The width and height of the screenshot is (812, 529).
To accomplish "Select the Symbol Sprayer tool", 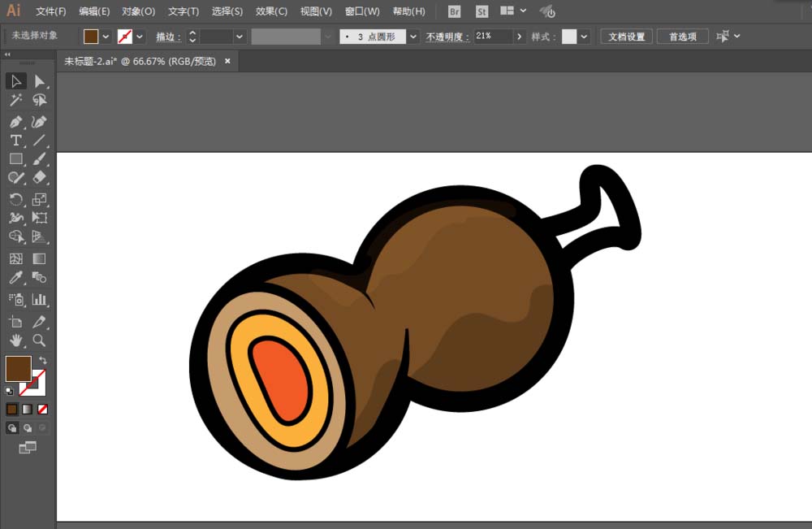I will click(16, 300).
